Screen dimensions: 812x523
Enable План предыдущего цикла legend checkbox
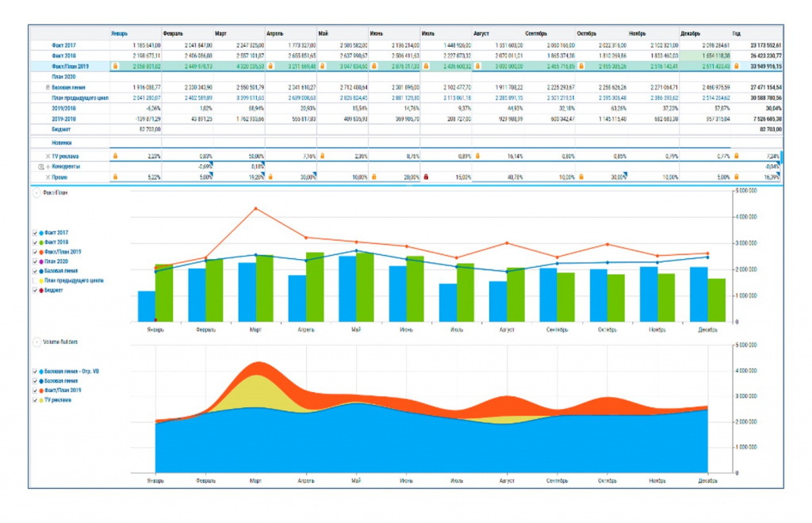(35, 281)
